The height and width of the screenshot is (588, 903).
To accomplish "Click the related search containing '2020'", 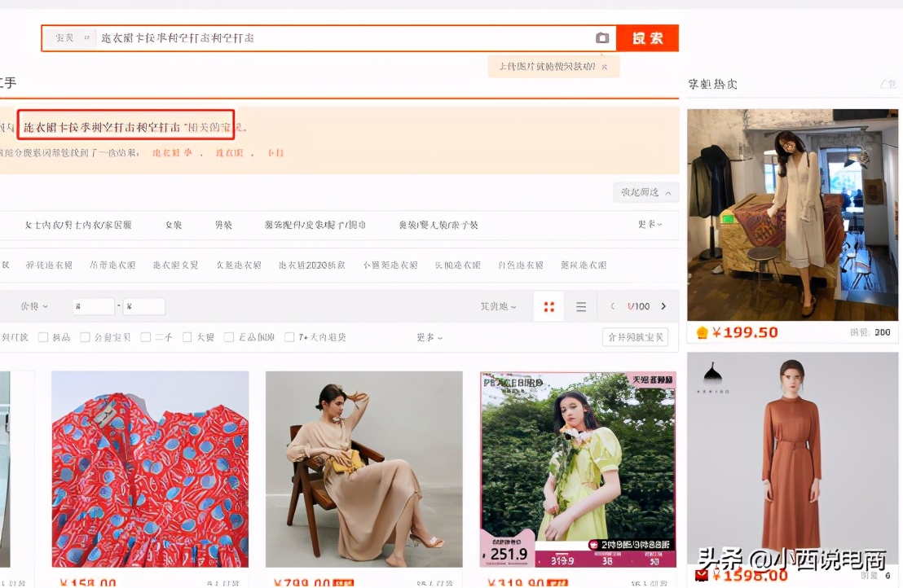I will [x=311, y=265].
